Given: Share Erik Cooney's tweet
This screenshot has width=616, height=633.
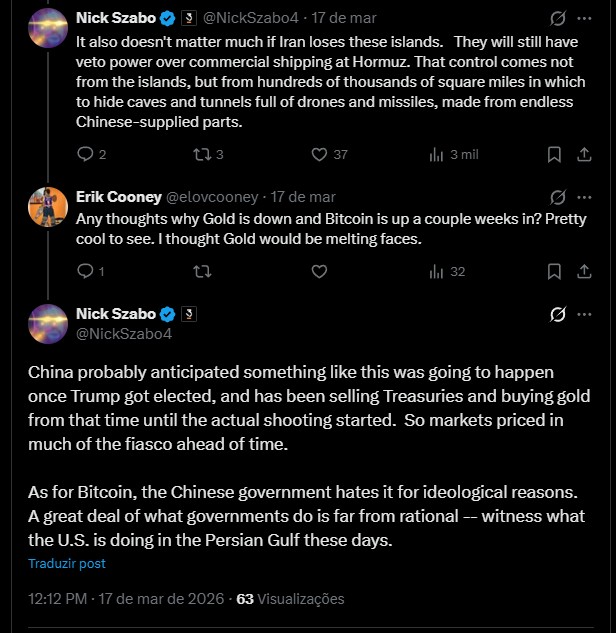Looking at the screenshot, I should (586, 271).
